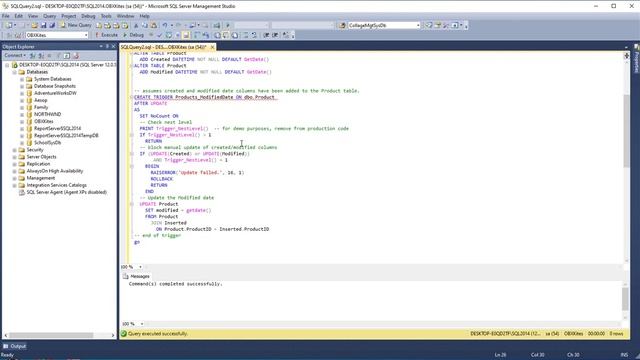Open the CollegeMgtSysDb find combo box

[x=384, y=25]
